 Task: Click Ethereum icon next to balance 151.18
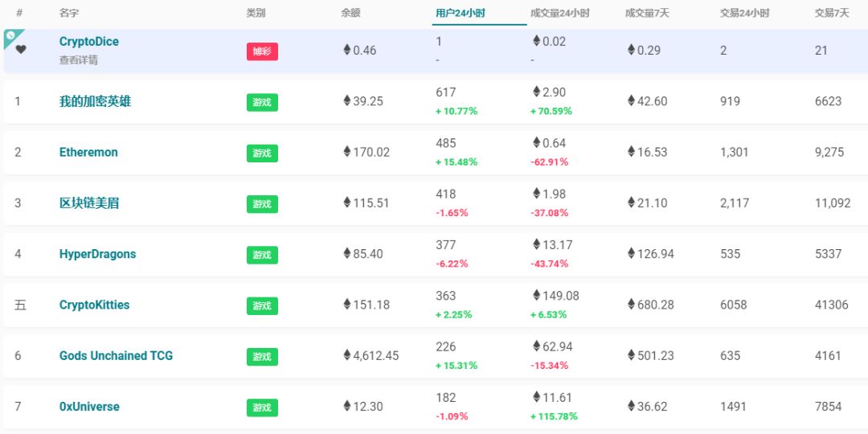pyautogui.click(x=347, y=304)
